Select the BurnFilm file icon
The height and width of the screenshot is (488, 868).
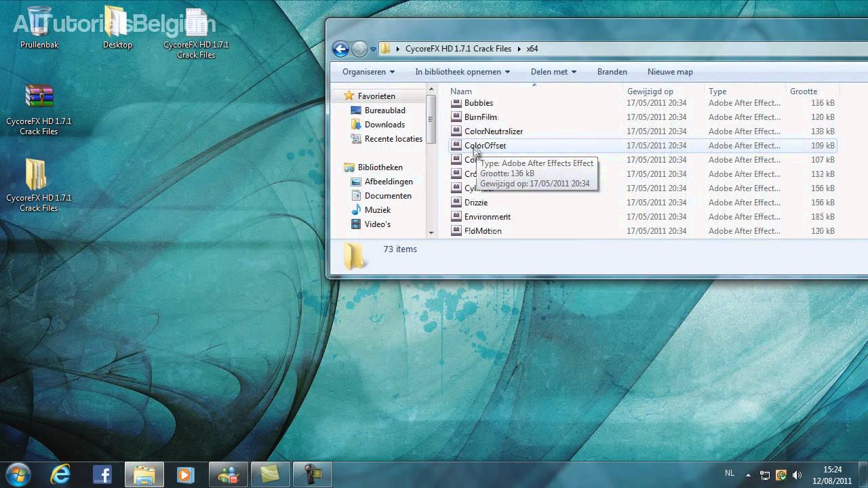click(x=456, y=117)
